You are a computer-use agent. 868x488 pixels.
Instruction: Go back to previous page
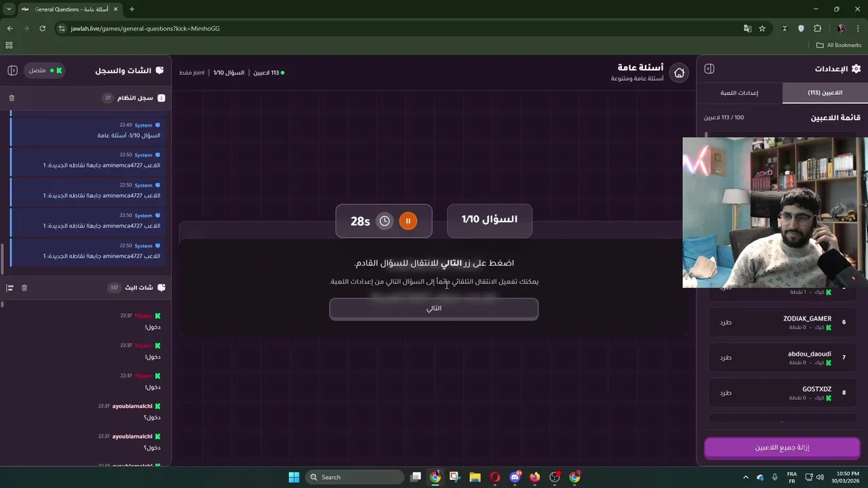(x=9, y=28)
